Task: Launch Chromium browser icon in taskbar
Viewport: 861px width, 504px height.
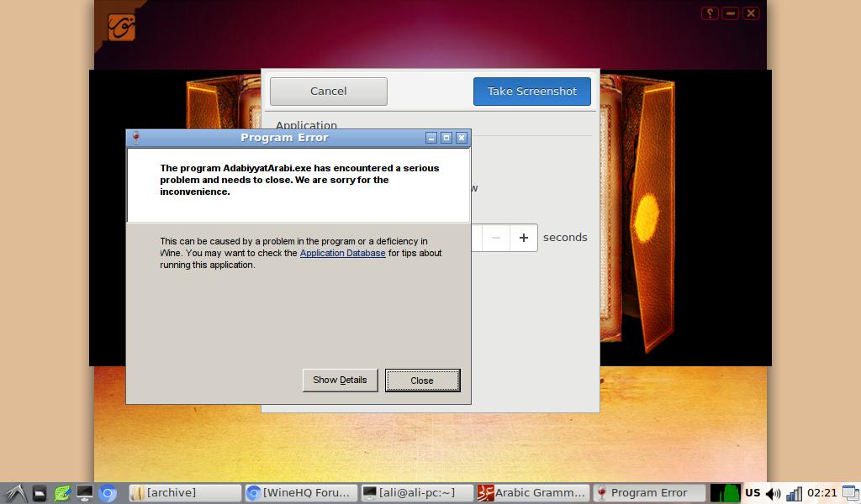Action: (108, 494)
